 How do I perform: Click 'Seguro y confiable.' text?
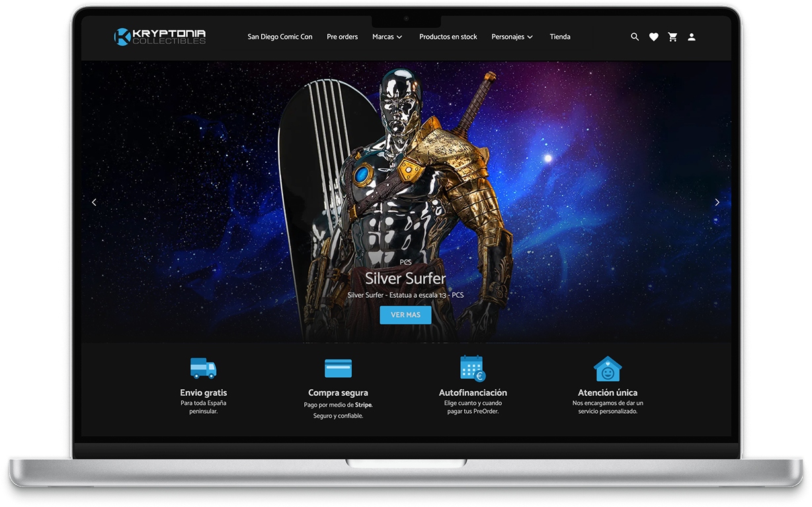coord(338,416)
